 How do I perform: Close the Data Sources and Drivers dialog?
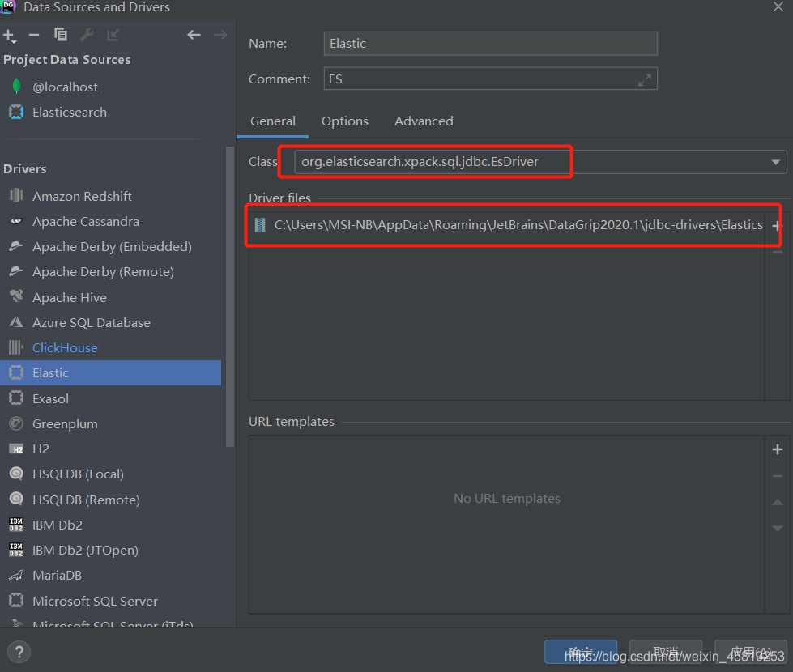pyautogui.click(x=778, y=7)
